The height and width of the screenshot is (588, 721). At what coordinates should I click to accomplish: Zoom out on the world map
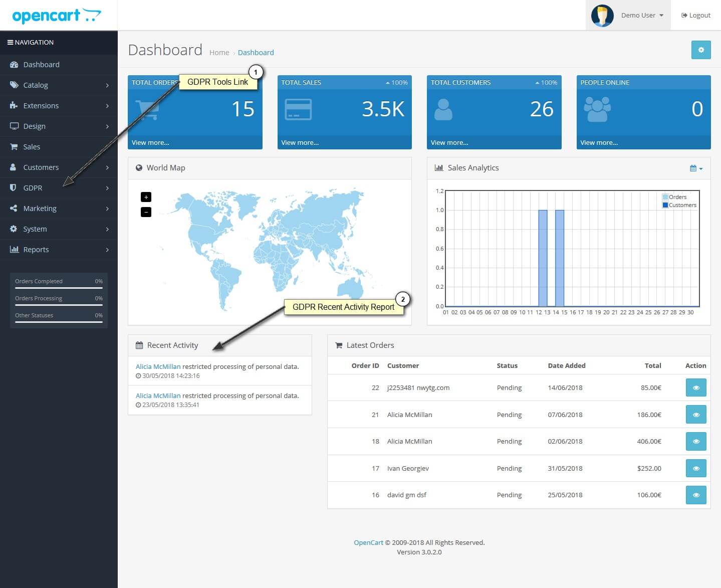coord(146,212)
